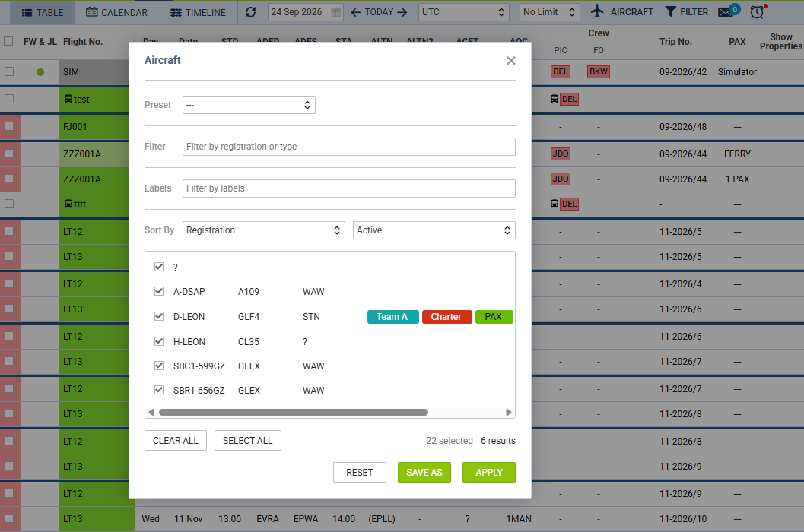
Task: Apply the aircraft selection
Action: [488, 473]
